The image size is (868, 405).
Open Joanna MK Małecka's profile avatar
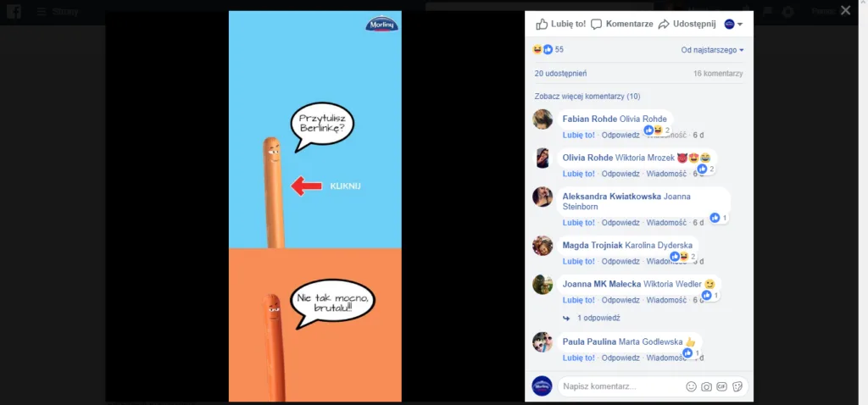click(542, 285)
